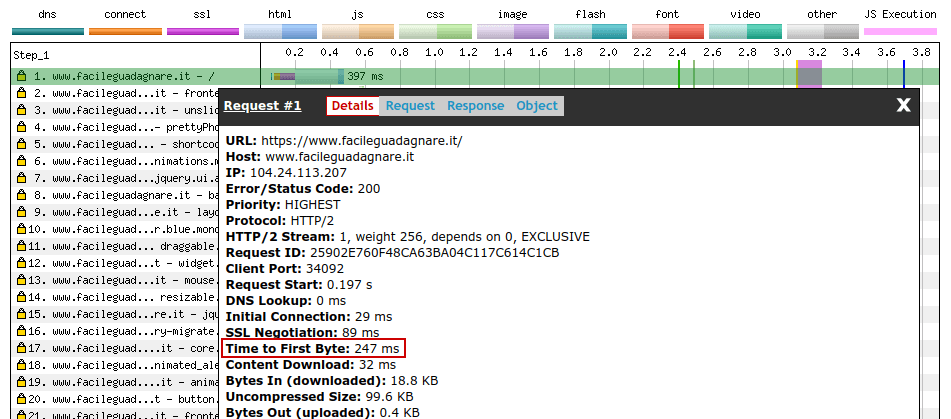This screenshot has height=419, width=951.
Task: Select the image legend color bar
Action: click(x=513, y=32)
